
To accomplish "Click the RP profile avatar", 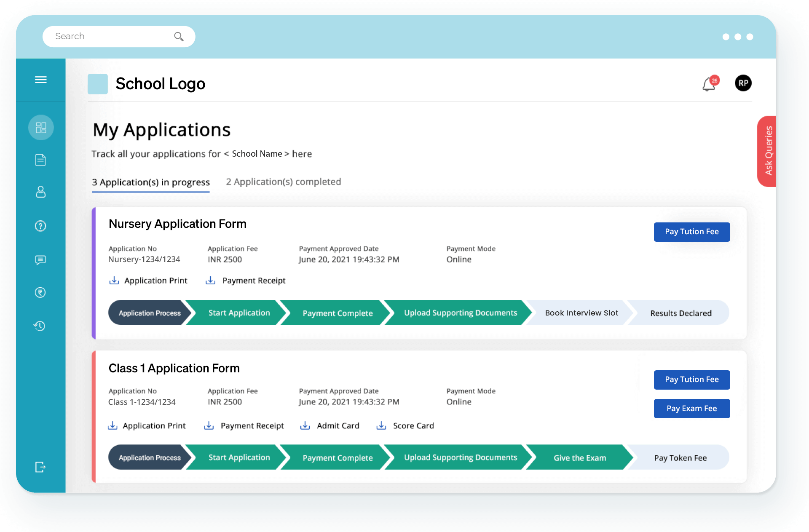I will (x=743, y=83).
